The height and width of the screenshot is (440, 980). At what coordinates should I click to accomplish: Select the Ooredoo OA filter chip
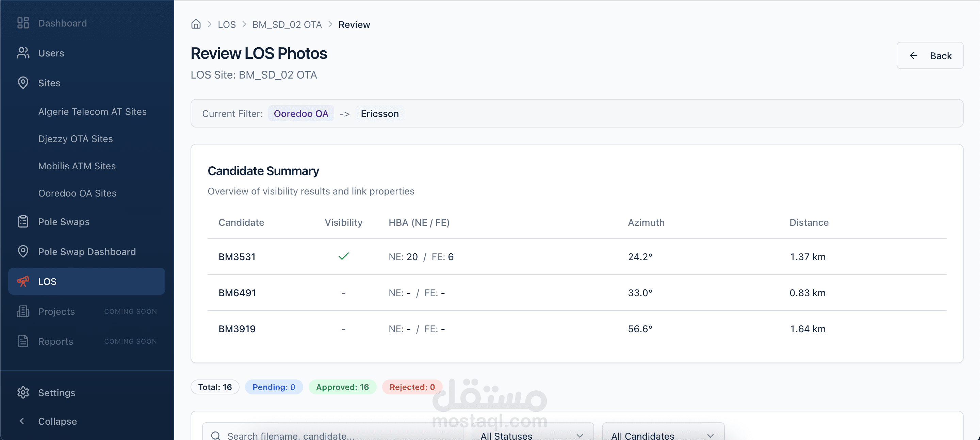300,114
